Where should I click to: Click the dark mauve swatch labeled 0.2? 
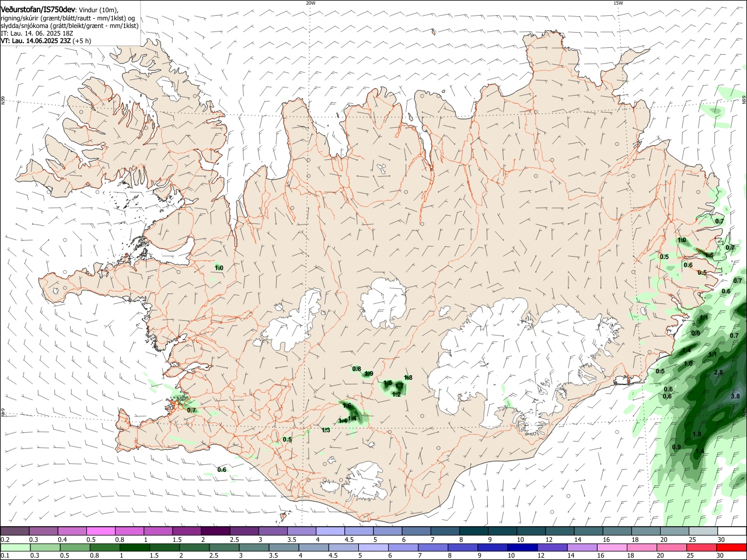15,531
